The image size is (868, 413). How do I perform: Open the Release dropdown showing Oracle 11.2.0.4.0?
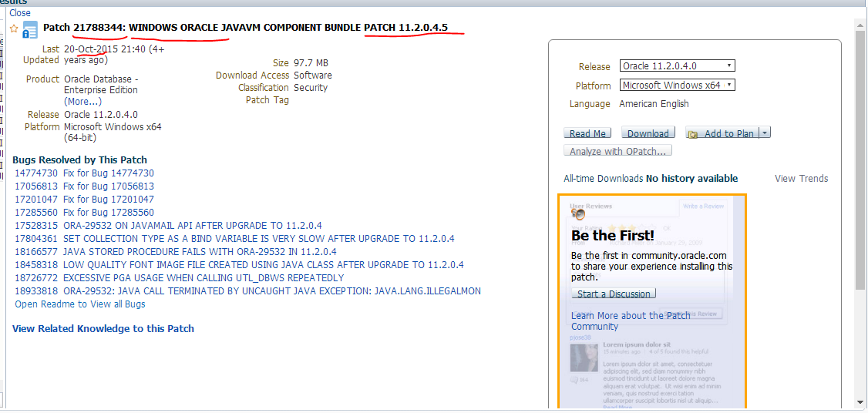point(677,66)
